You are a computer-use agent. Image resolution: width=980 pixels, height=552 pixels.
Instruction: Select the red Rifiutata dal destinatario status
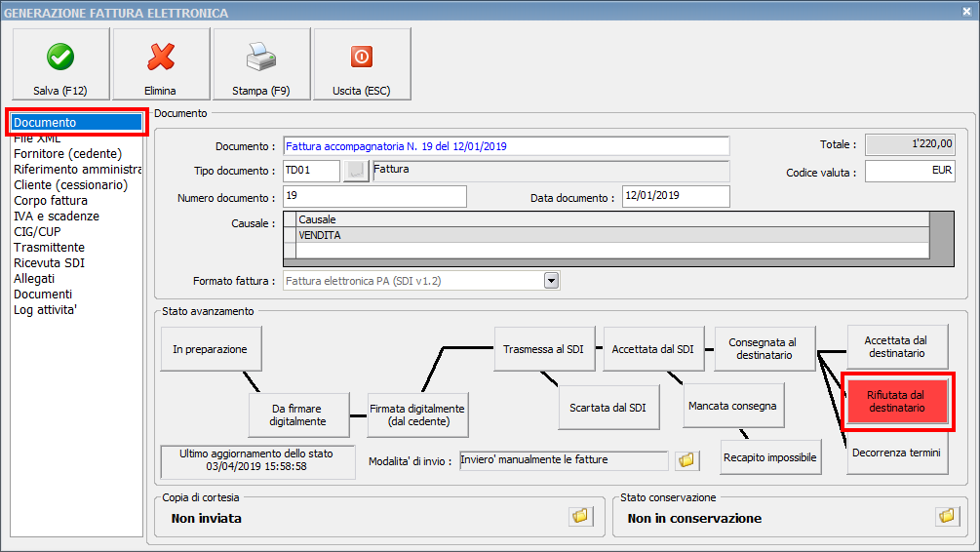click(896, 401)
